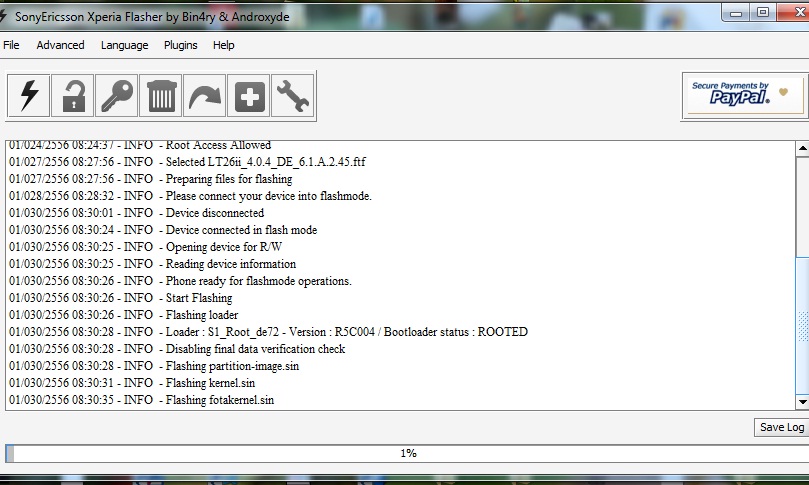The image size is (809, 485).
Task: Click the 'Flashing loader' log line
Action: click(x=124, y=315)
